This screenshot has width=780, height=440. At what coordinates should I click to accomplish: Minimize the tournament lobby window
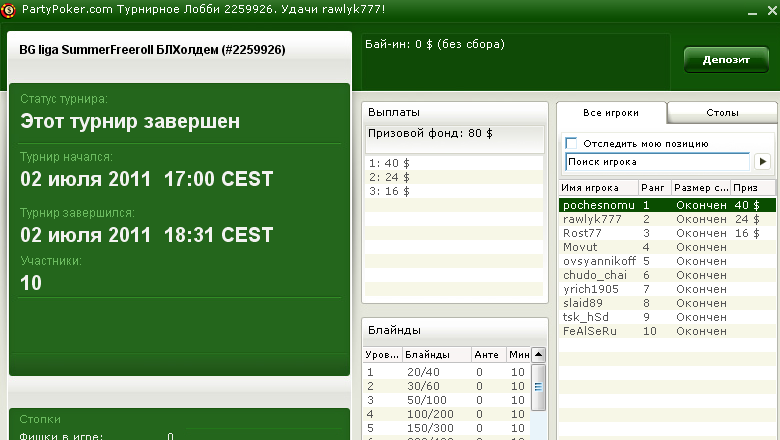point(753,11)
